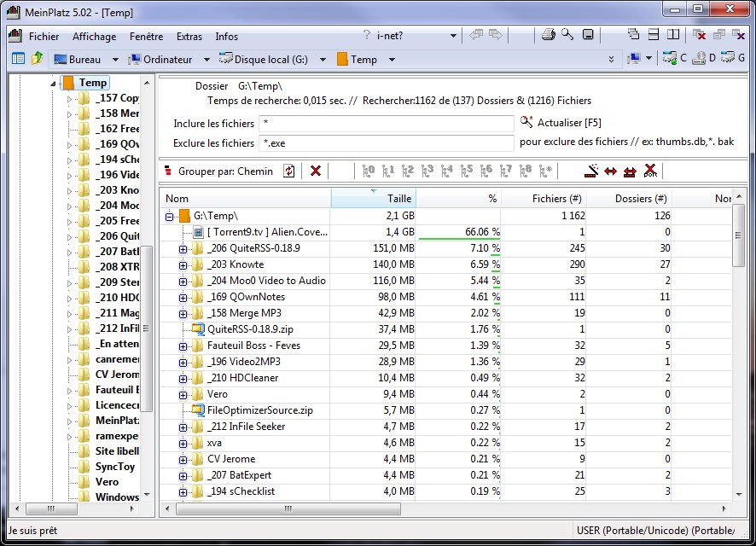Viewport: 756px width, 546px height.
Task: Open the 'i-net?' menu entry
Action: 390,36
